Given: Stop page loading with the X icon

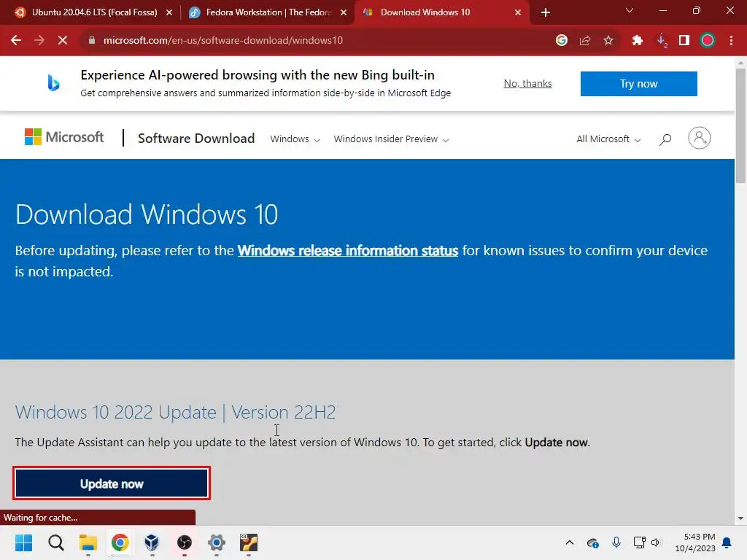Looking at the screenshot, I should 63,41.
